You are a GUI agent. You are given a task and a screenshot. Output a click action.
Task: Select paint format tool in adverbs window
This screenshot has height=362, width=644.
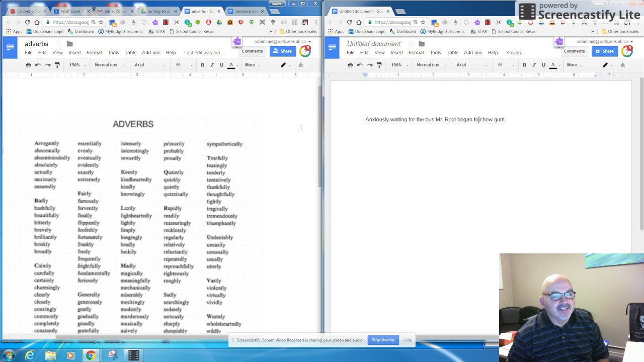tap(57, 65)
